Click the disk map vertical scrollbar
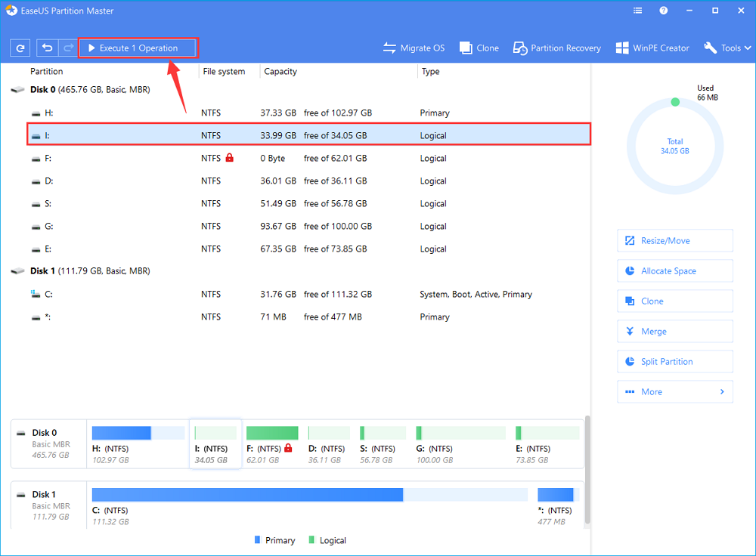The image size is (756, 556). (x=587, y=468)
